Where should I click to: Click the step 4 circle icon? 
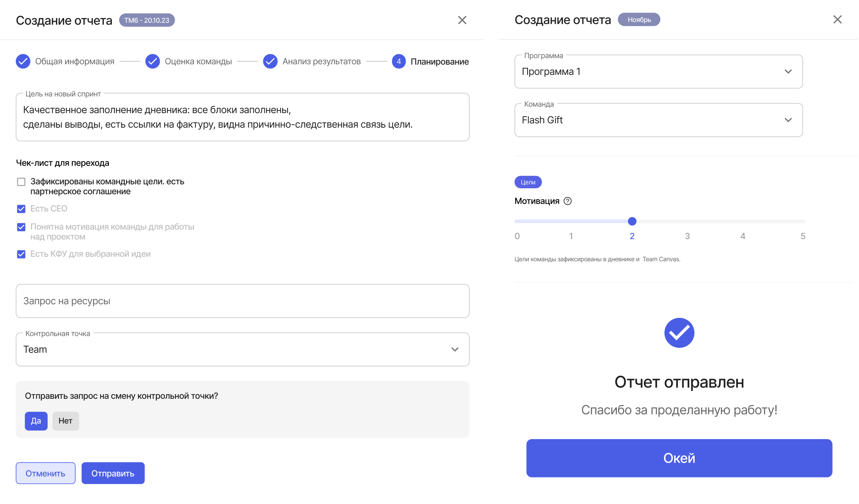point(398,61)
